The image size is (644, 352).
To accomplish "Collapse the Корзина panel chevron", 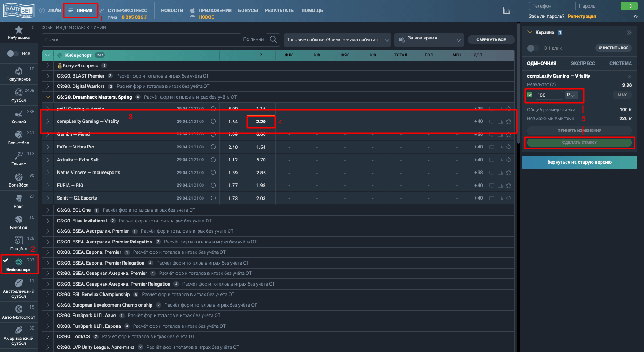I will point(530,32).
